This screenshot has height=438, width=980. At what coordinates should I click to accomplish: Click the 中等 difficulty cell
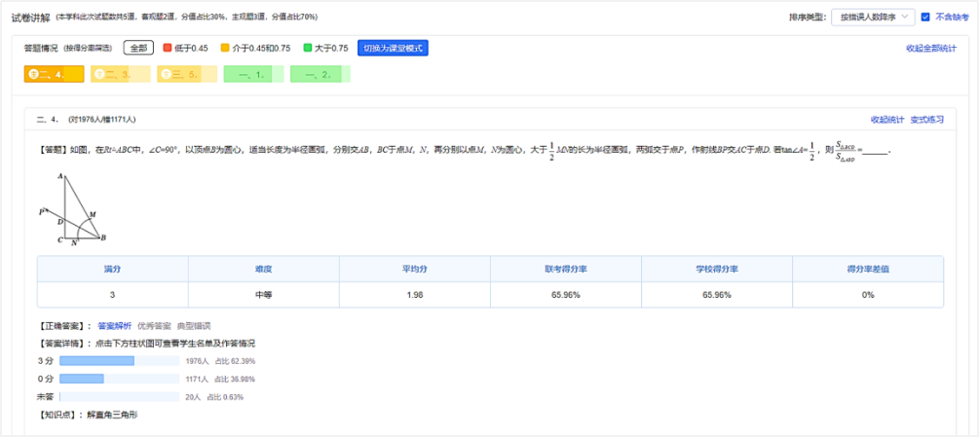click(x=264, y=295)
